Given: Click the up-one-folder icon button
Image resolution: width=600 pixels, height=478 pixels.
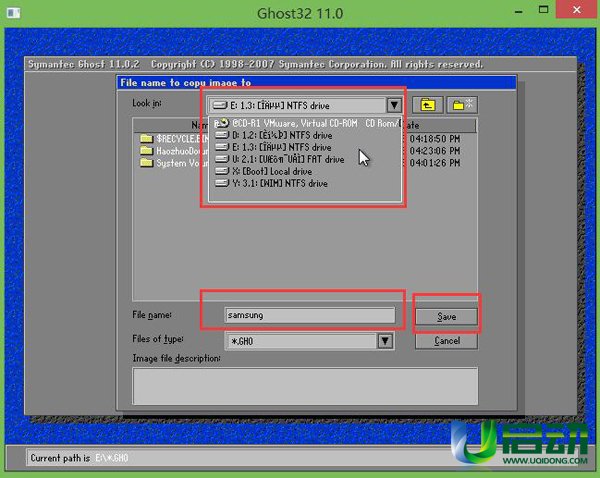Looking at the screenshot, I should point(427,105).
